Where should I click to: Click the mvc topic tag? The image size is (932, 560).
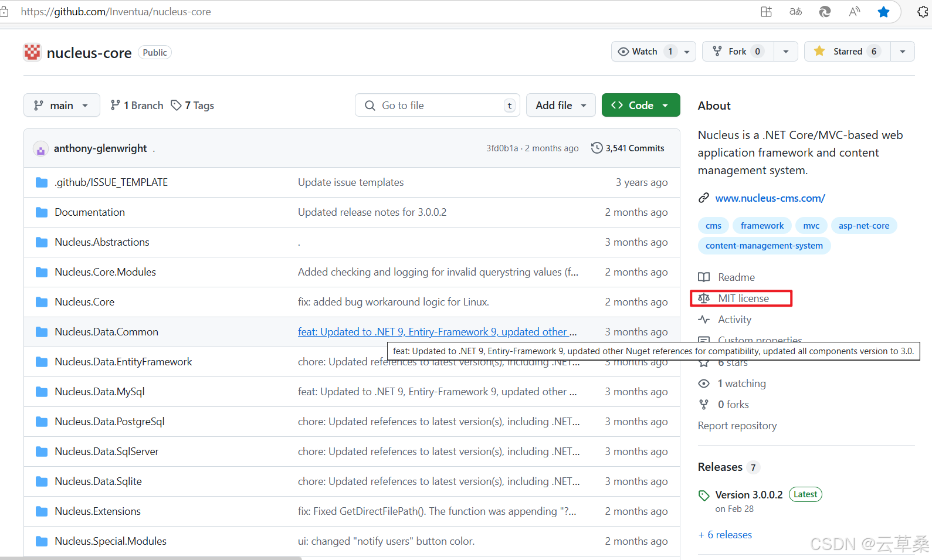tap(811, 226)
